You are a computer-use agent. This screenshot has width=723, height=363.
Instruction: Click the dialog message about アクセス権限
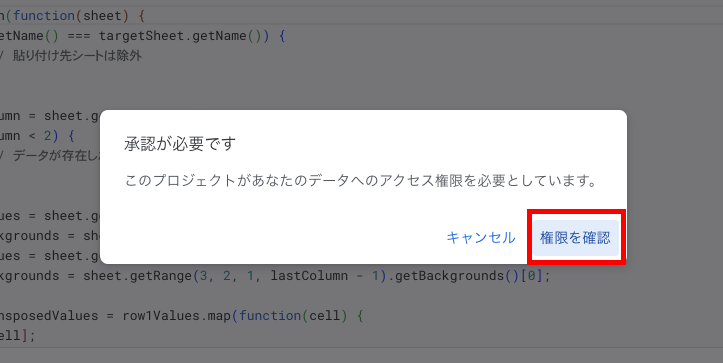coord(361,180)
